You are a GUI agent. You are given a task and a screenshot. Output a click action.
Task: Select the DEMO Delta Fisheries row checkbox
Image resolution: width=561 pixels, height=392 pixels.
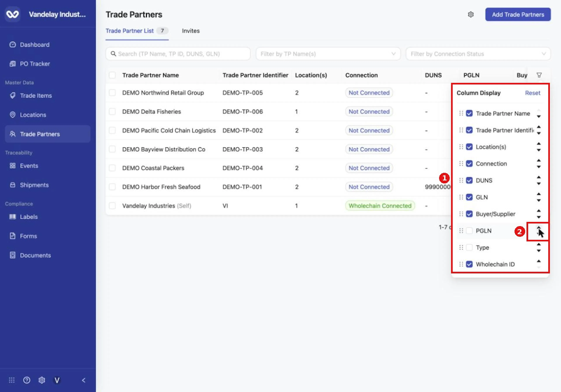pos(112,112)
